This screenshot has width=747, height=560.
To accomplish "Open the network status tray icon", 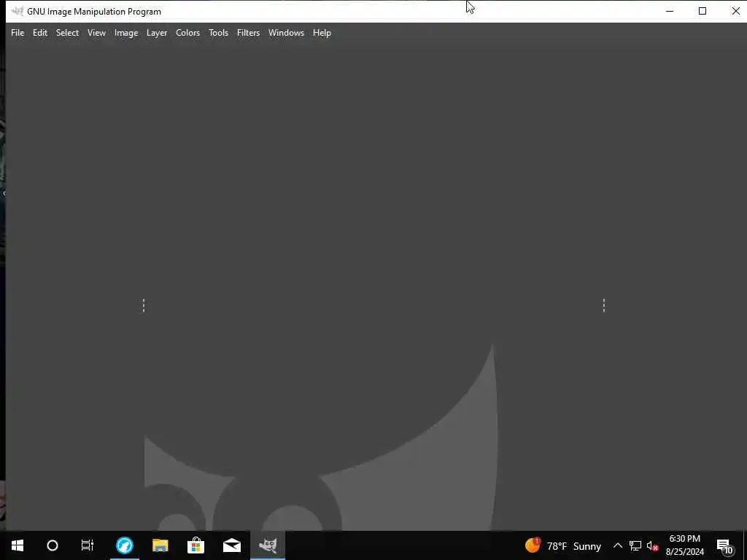I will point(635,545).
